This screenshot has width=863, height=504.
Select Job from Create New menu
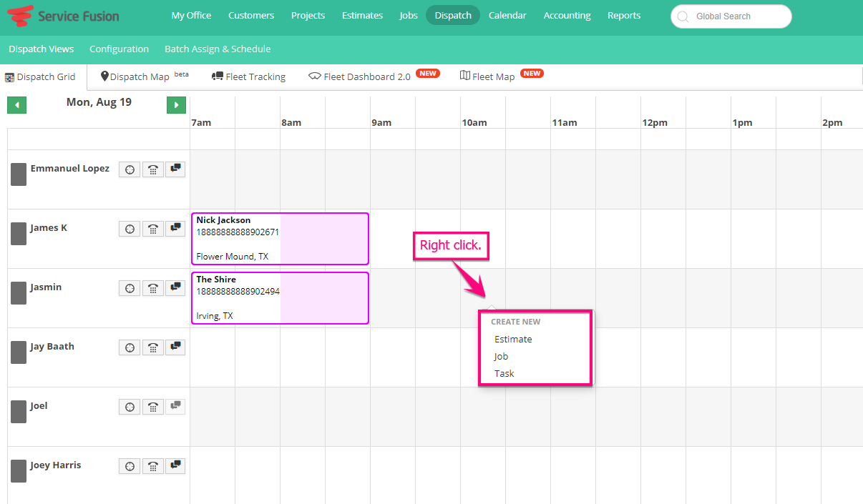pos(501,357)
